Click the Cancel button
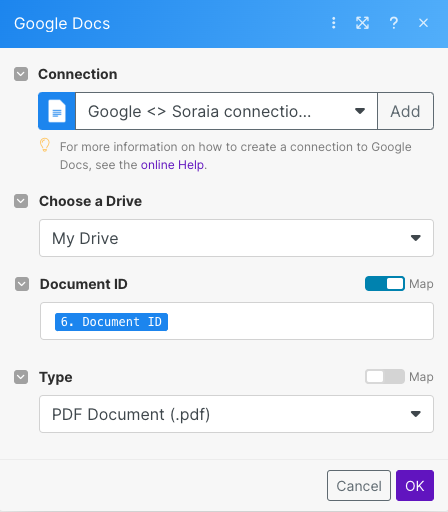448x512 pixels. tap(359, 486)
